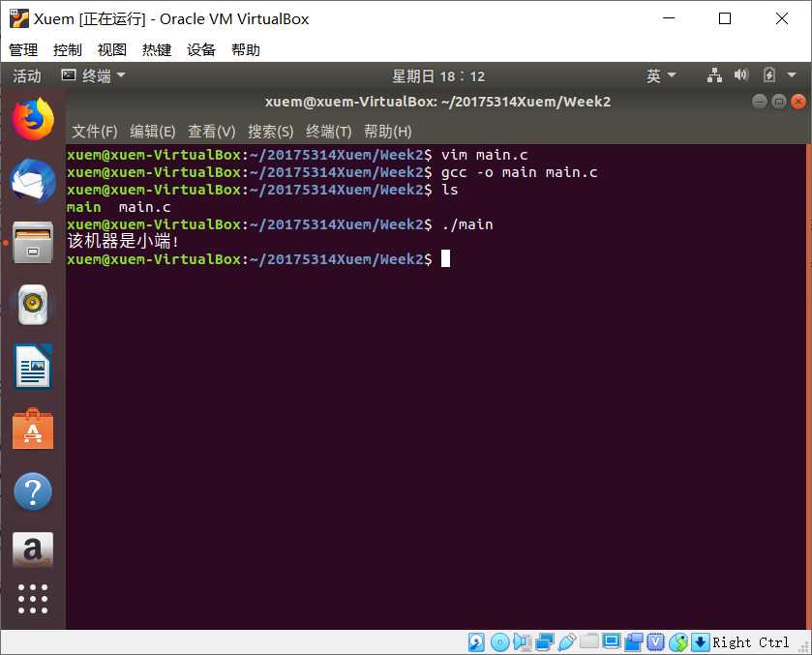812x655 pixels.
Task: Open the 视图 VirtualBox menu
Action: pyautogui.click(x=112, y=49)
